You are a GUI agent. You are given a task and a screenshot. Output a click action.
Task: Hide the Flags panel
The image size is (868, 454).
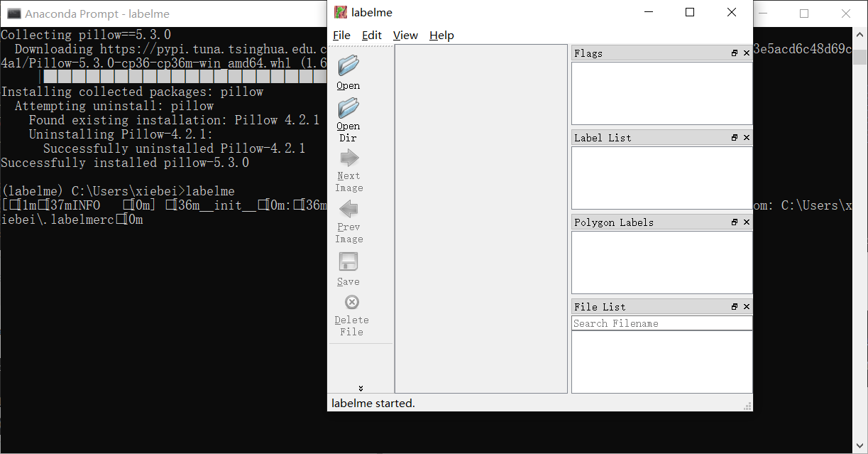[746, 53]
